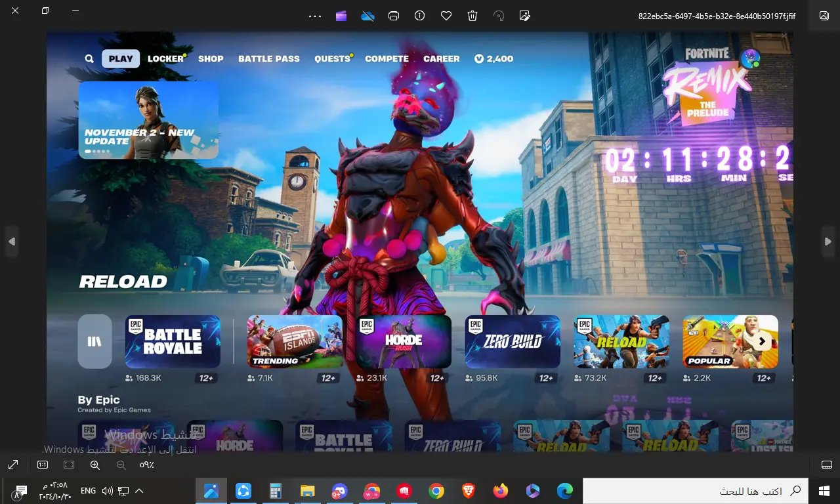Launch Google Chrome from the taskbar
The width and height of the screenshot is (840, 504).
[436, 491]
